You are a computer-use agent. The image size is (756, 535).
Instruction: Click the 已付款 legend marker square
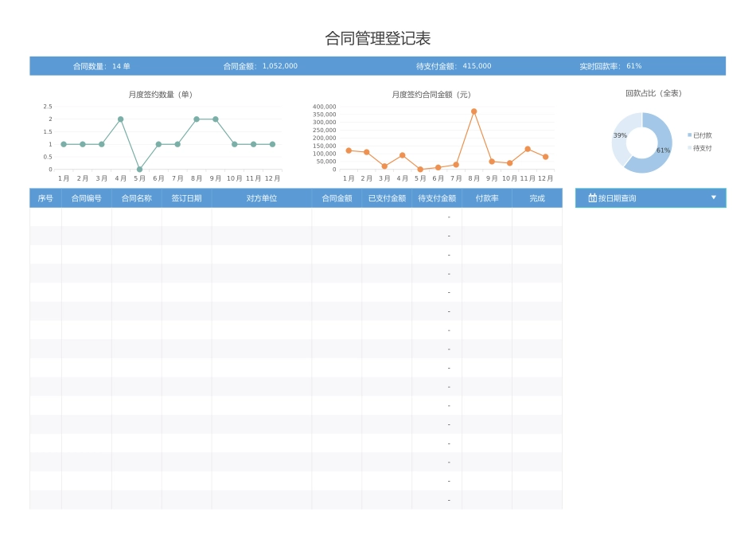coord(689,135)
